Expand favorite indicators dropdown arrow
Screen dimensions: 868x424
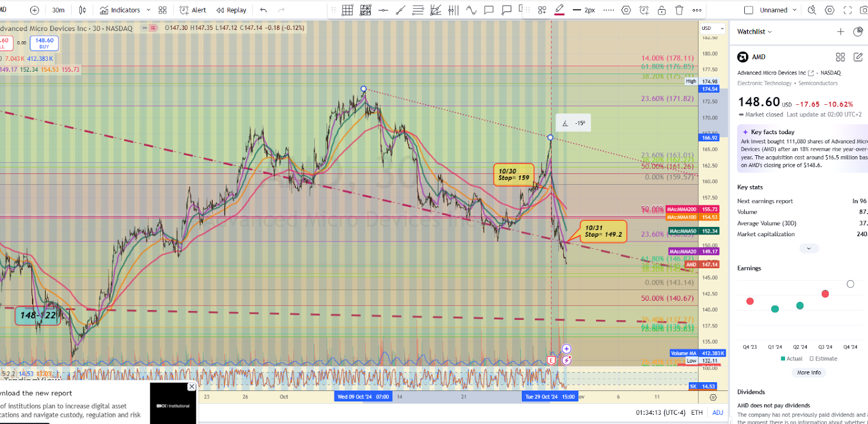(x=149, y=10)
